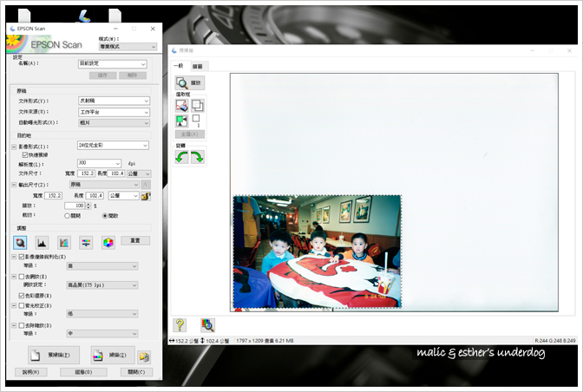Click the document width 152.2 field
The width and height of the screenshot is (583, 392).
coord(86,173)
